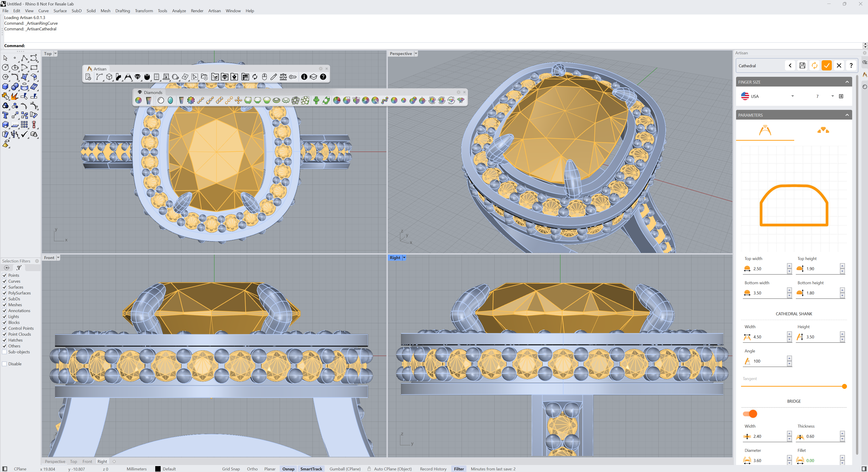Pick the Polyline tool in left toolbar
Screen dimensions: 868x472
(x=24, y=58)
